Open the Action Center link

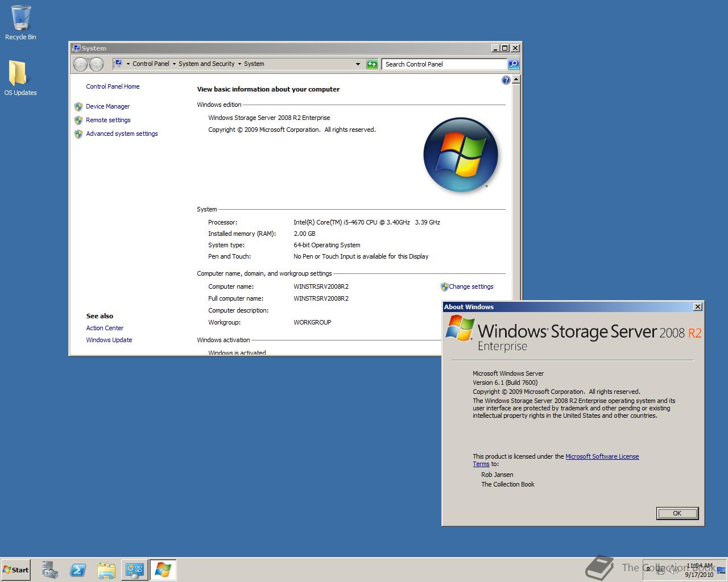click(x=105, y=328)
